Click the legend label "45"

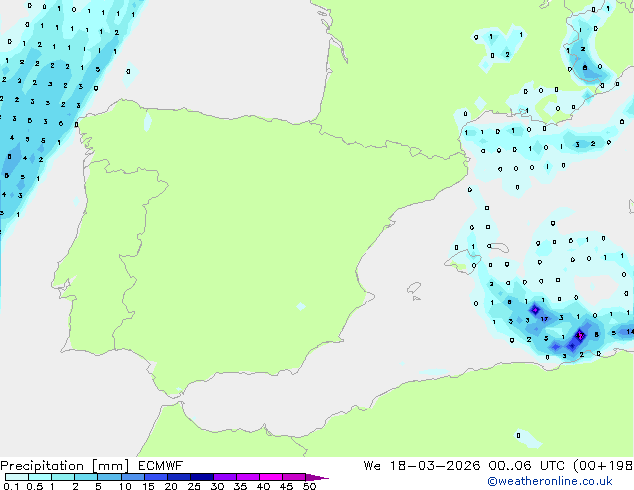[x=286, y=486]
